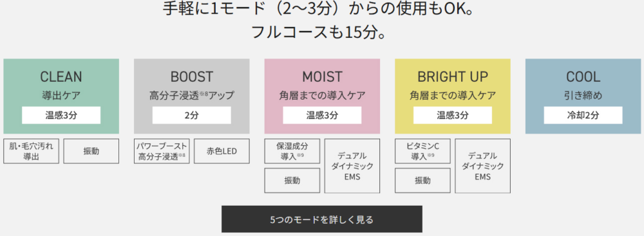Click デュアルダイナミックEMS box under MOIST

[352, 166]
